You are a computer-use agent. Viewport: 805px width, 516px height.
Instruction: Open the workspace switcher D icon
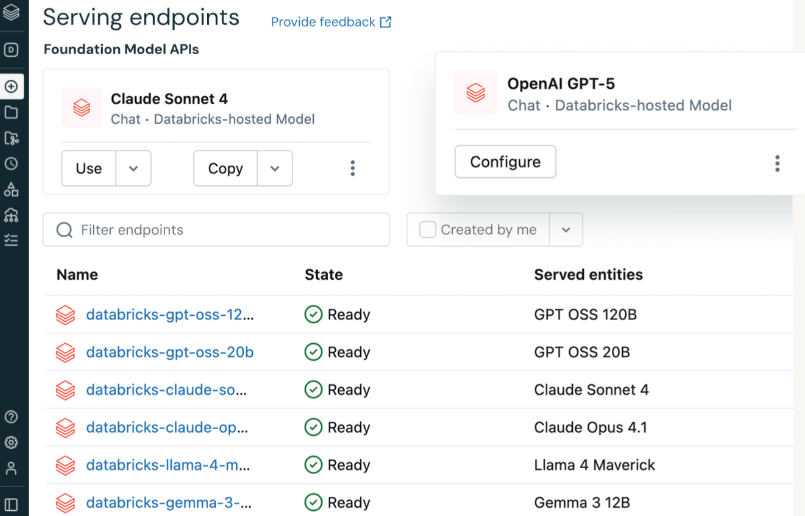11,50
